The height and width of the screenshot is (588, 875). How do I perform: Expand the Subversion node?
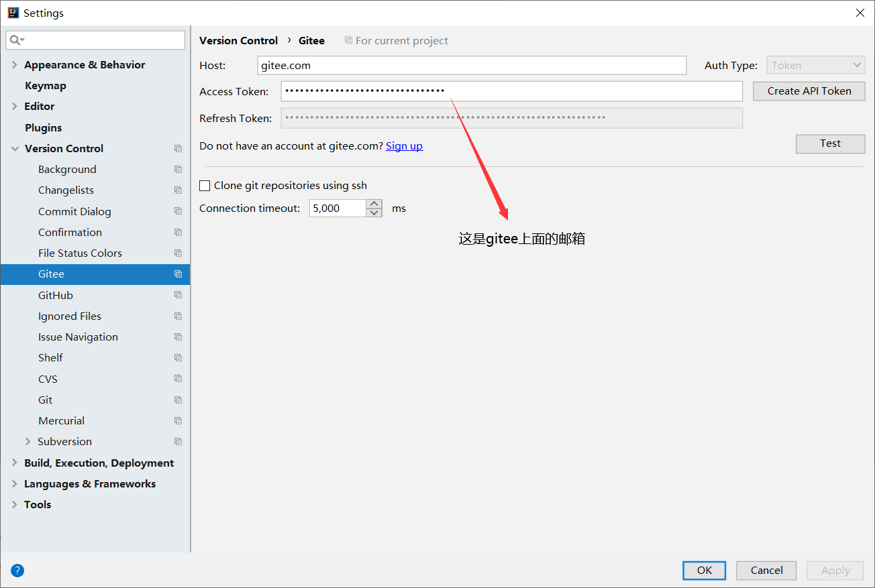coord(28,442)
